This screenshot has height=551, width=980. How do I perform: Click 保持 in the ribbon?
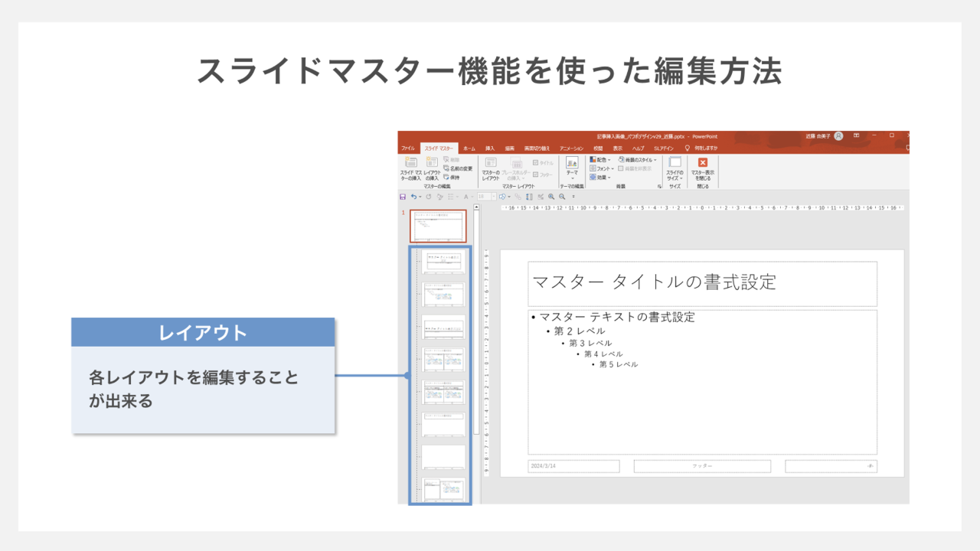click(452, 178)
